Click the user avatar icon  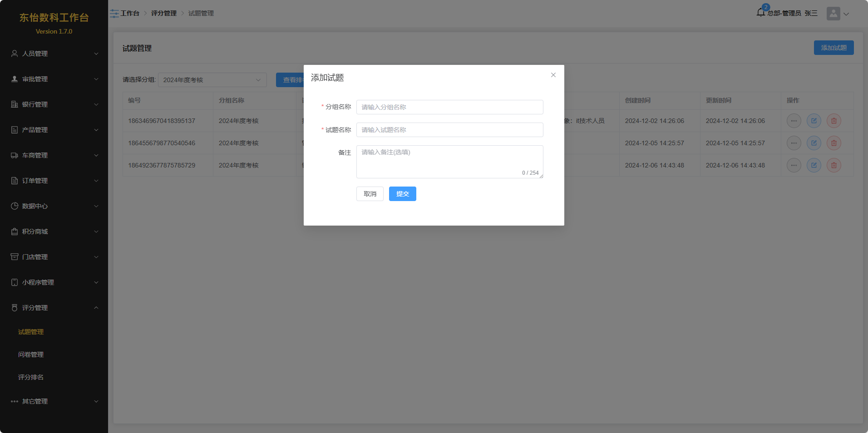[833, 14]
